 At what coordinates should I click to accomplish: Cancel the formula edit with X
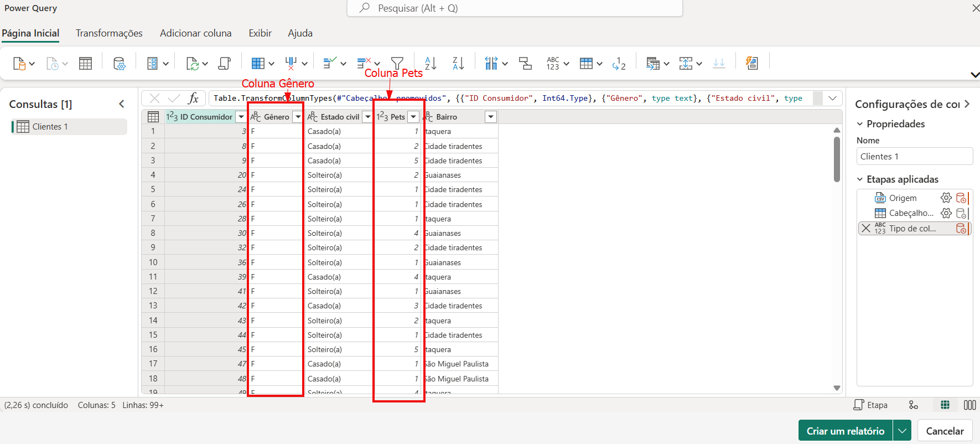coord(154,99)
